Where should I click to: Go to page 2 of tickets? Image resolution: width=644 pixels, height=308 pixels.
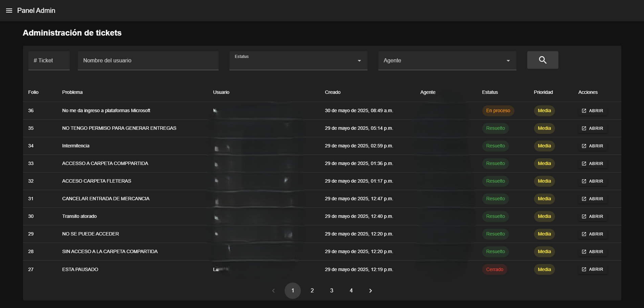point(312,291)
